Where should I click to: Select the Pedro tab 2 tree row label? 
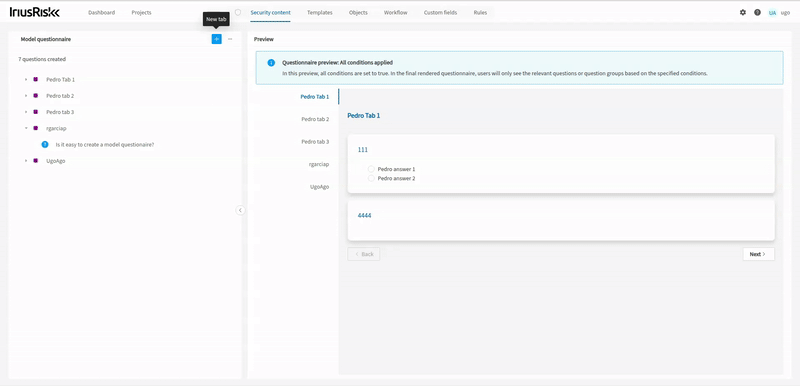point(60,96)
